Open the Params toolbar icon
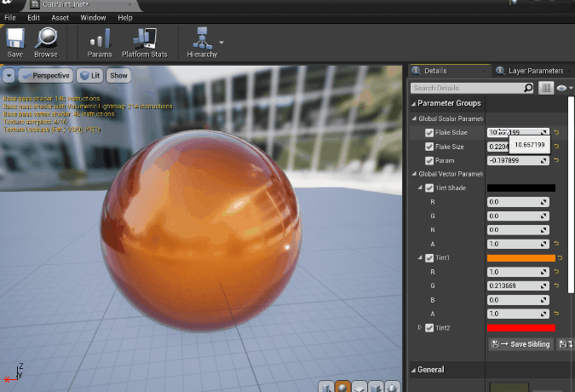This screenshot has width=575, height=392. point(100,39)
